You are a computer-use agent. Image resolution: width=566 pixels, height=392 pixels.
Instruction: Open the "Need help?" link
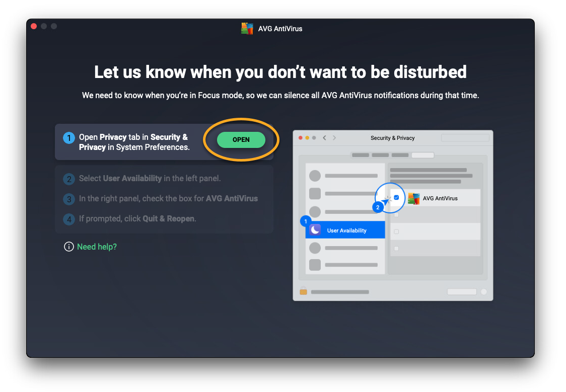click(97, 247)
